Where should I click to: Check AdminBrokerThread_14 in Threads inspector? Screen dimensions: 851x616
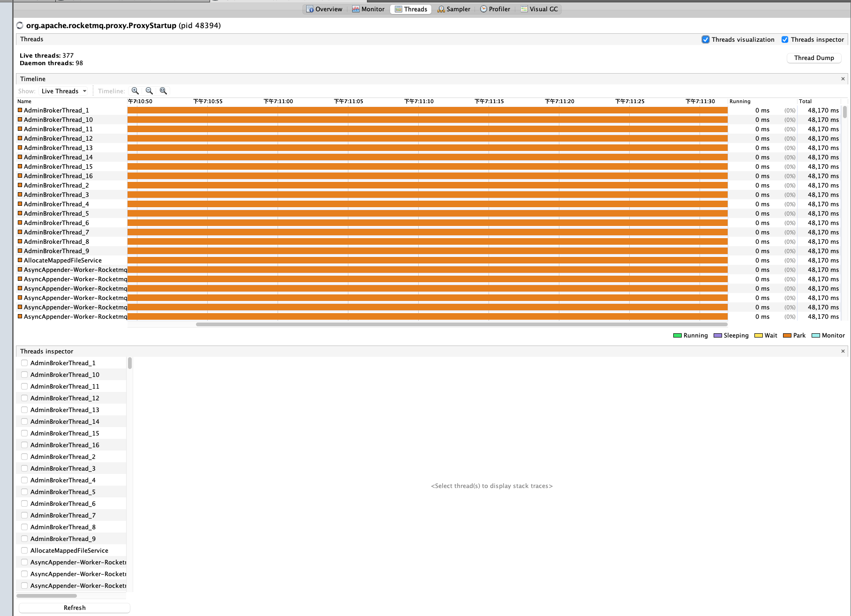point(24,421)
